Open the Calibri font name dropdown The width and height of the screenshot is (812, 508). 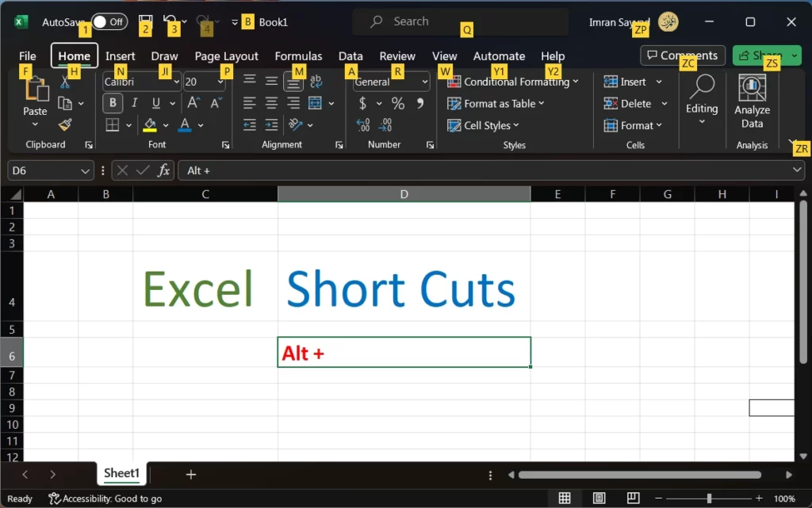pos(176,82)
